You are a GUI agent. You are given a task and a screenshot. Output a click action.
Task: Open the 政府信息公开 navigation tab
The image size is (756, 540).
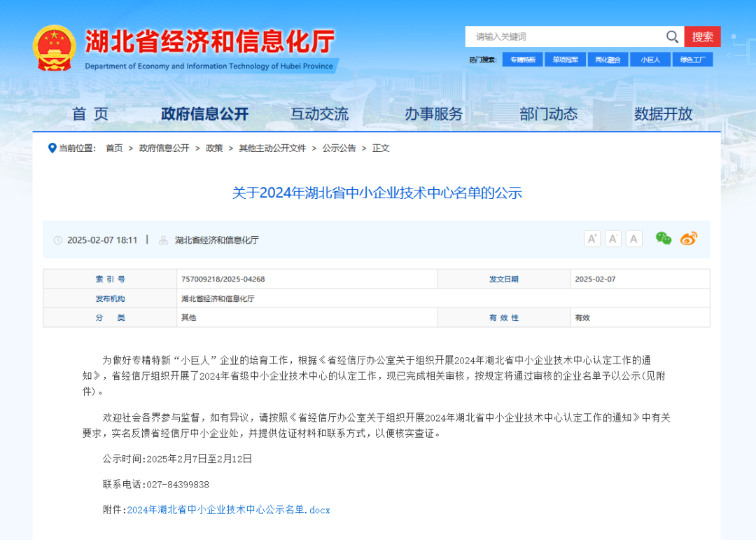tap(204, 113)
